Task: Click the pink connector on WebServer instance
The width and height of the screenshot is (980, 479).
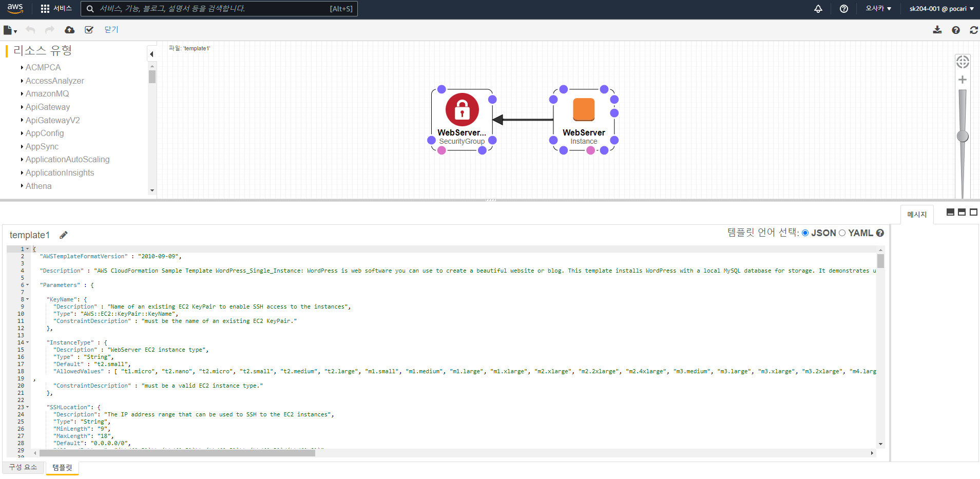Action: click(x=591, y=150)
